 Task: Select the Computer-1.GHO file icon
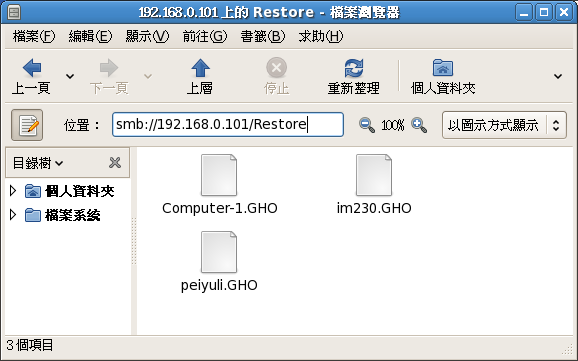pyautogui.click(x=219, y=175)
